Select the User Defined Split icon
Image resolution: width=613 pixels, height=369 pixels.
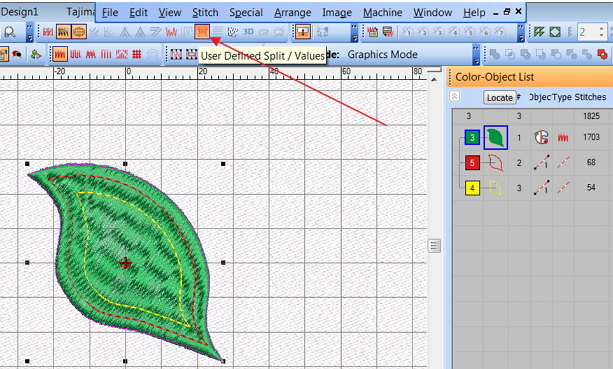click(x=202, y=32)
